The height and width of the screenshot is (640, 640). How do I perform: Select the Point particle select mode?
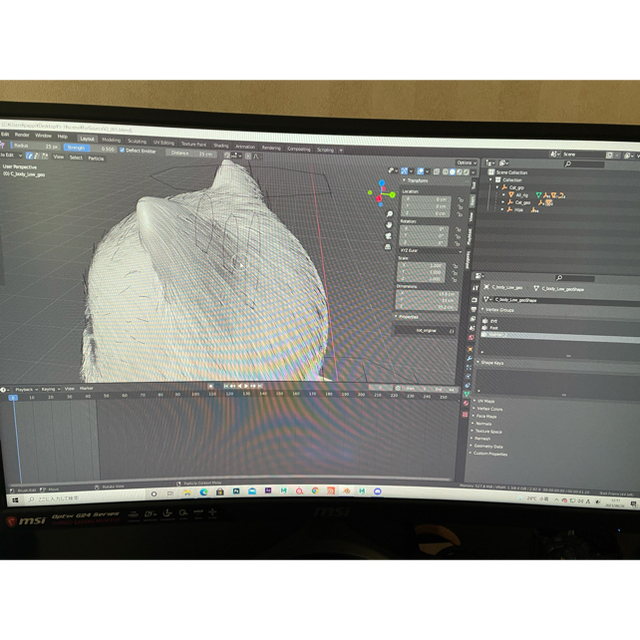pos(36,156)
